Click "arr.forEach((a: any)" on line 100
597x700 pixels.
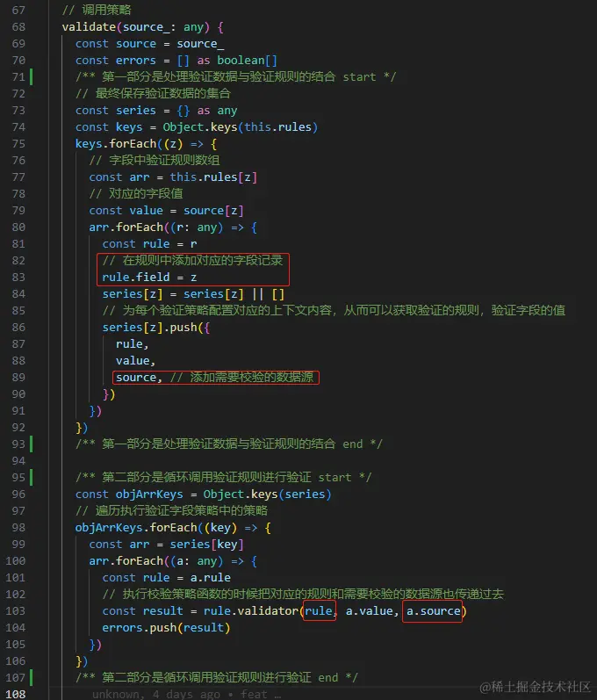[x=155, y=561]
